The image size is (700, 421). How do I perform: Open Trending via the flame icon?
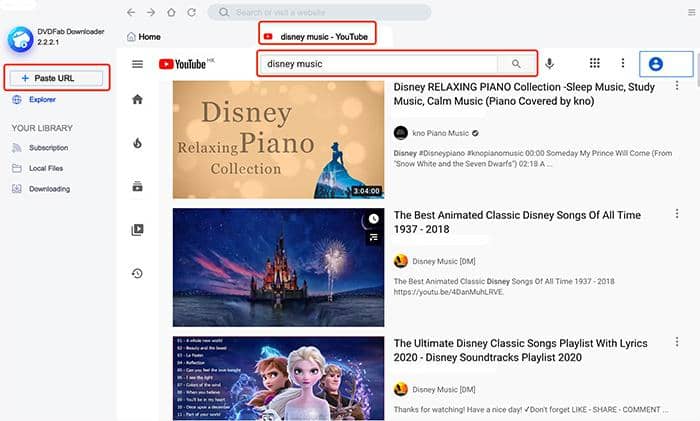click(138, 143)
